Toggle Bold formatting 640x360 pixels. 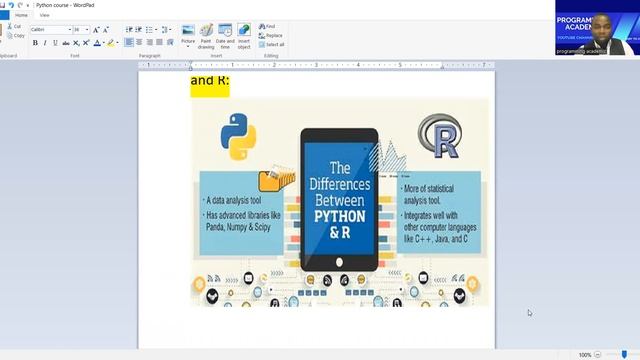pyautogui.click(x=35, y=42)
